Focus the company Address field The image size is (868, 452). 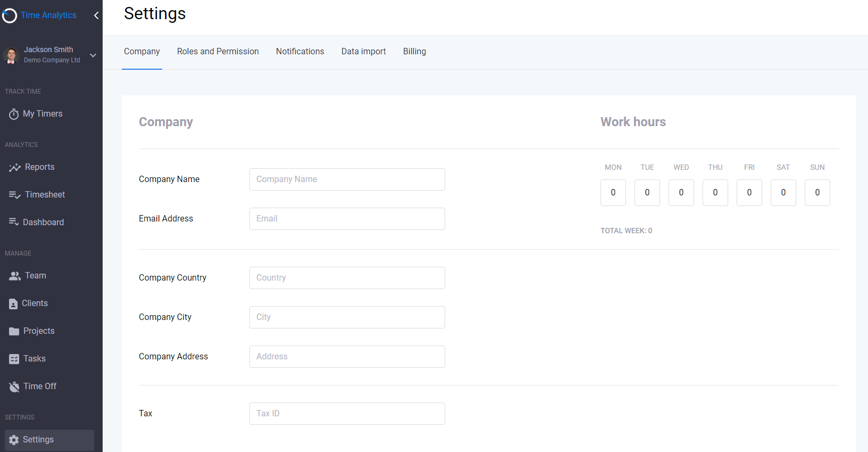tap(347, 357)
